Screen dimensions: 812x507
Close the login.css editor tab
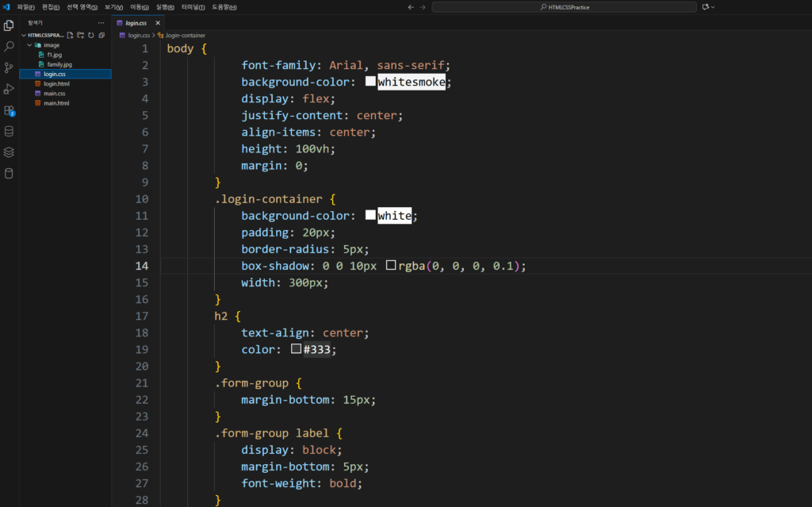pos(158,23)
